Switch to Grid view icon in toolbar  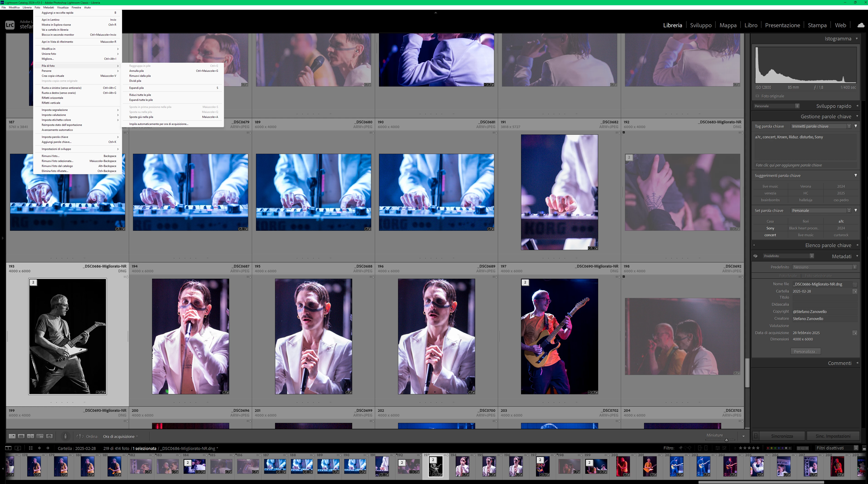[12, 436]
